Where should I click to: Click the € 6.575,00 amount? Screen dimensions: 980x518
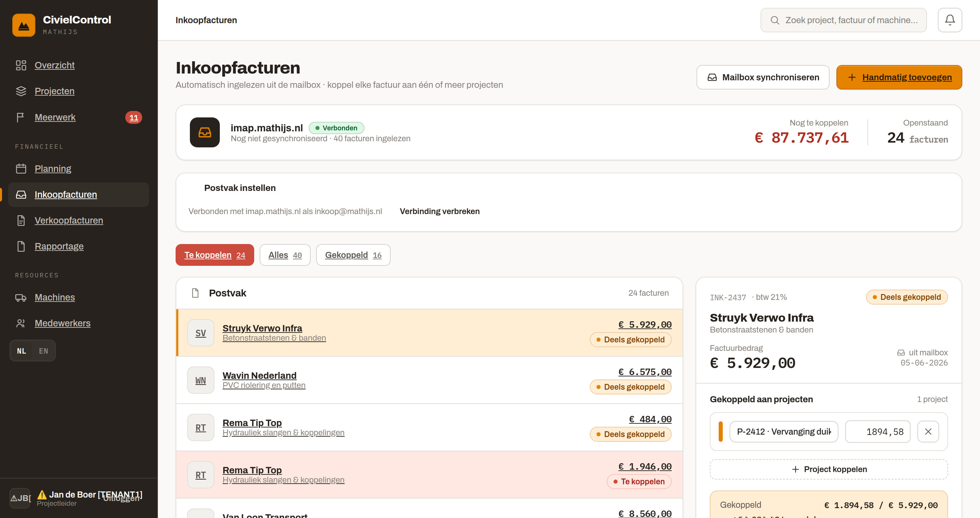click(x=645, y=372)
